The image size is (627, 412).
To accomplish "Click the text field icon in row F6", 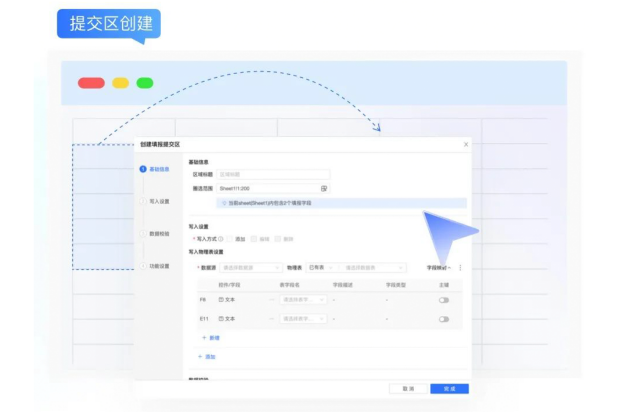I will point(221,300).
